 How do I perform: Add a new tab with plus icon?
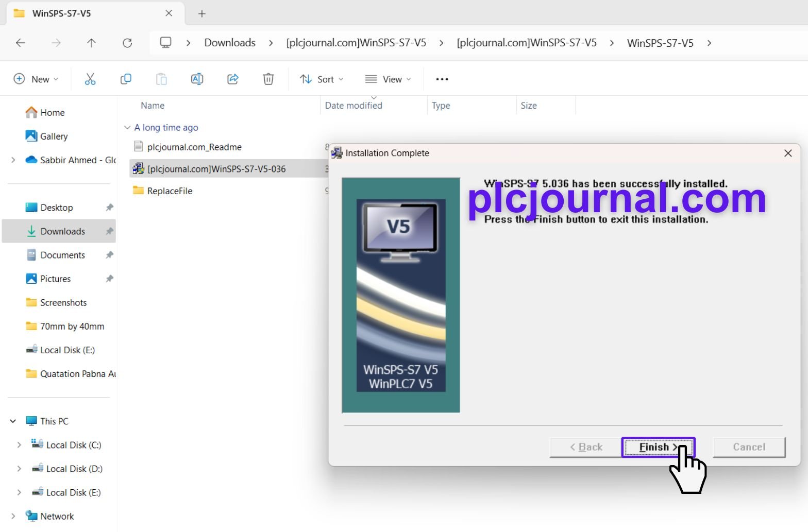pos(202,13)
